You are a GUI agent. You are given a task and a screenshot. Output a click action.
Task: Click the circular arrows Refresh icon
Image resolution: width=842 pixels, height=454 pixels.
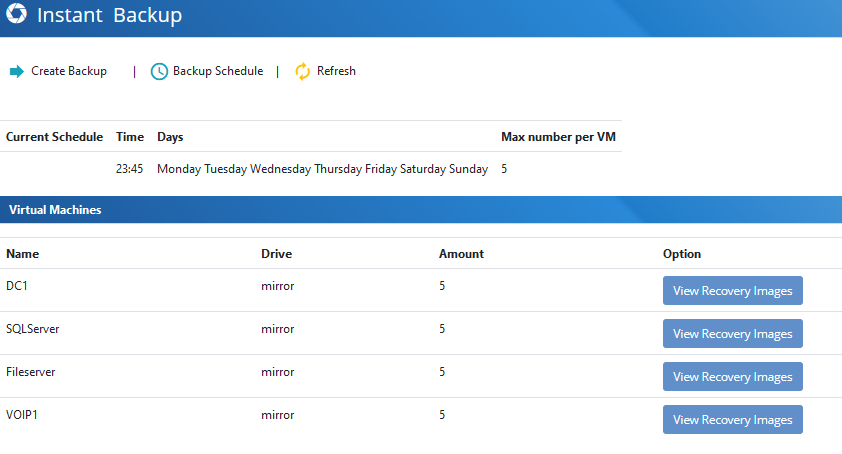[x=302, y=71]
